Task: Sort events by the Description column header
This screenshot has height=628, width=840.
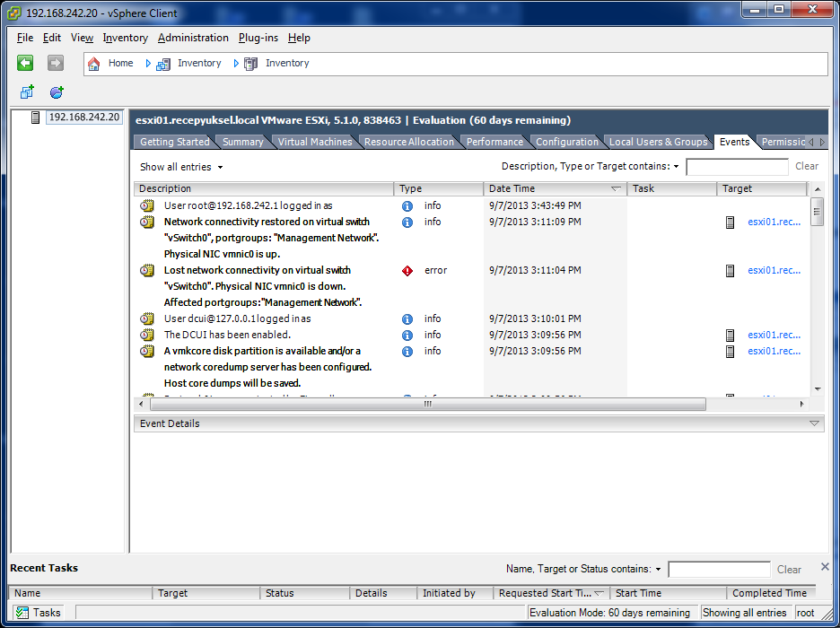Action: 264,189
